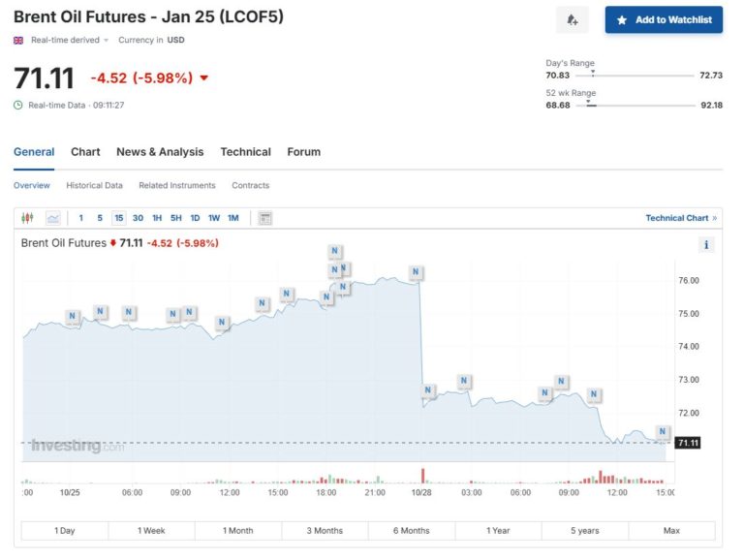Click the UK flag icon beside Real-time derived
Viewport: 744px width, 560px height.
click(18, 40)
